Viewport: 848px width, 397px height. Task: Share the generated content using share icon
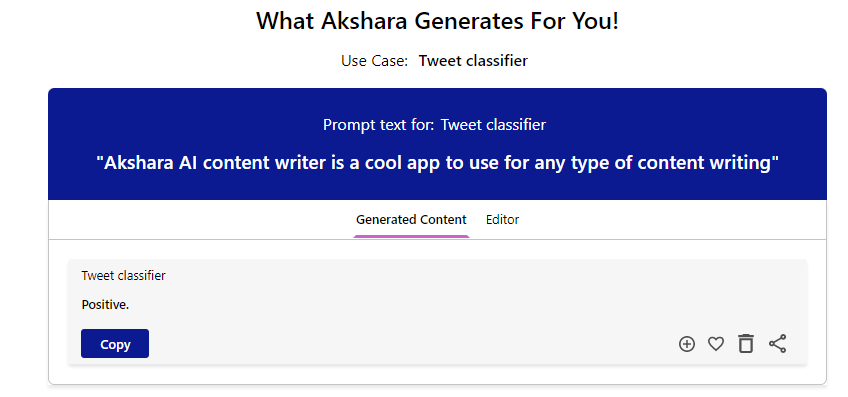777,343
